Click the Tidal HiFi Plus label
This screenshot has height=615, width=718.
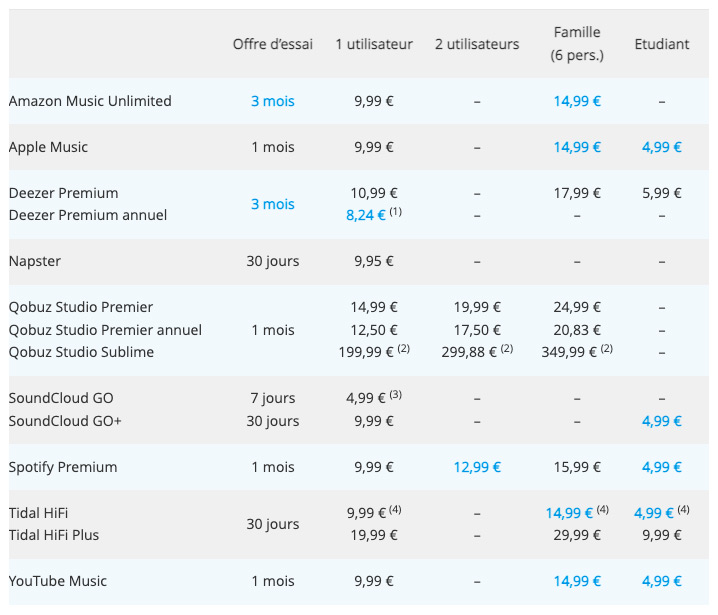pyautogui.click(x=54, y=535)
